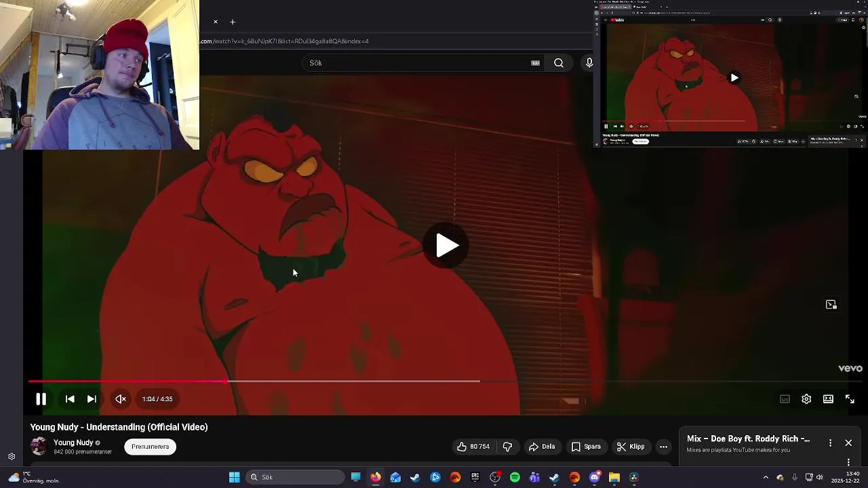Open the desktop monitor icon on taskbar
Viewport: 868px width, 488px height.
[355, 477]
